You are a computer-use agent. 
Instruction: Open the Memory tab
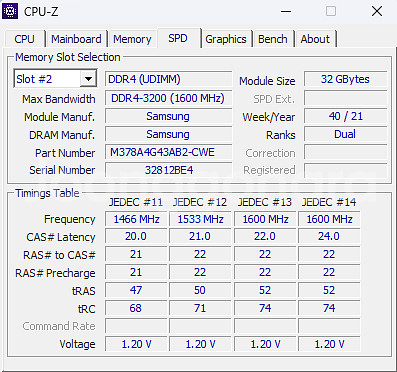(132, 39)
